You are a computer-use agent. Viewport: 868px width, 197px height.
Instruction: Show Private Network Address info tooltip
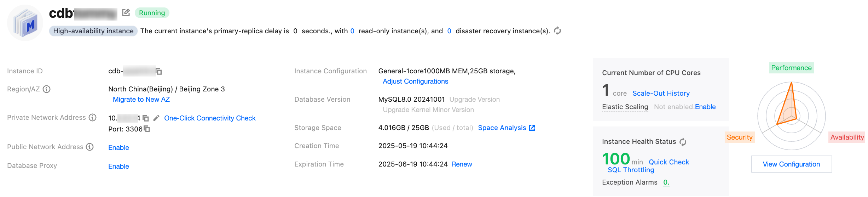pos(93,118)
